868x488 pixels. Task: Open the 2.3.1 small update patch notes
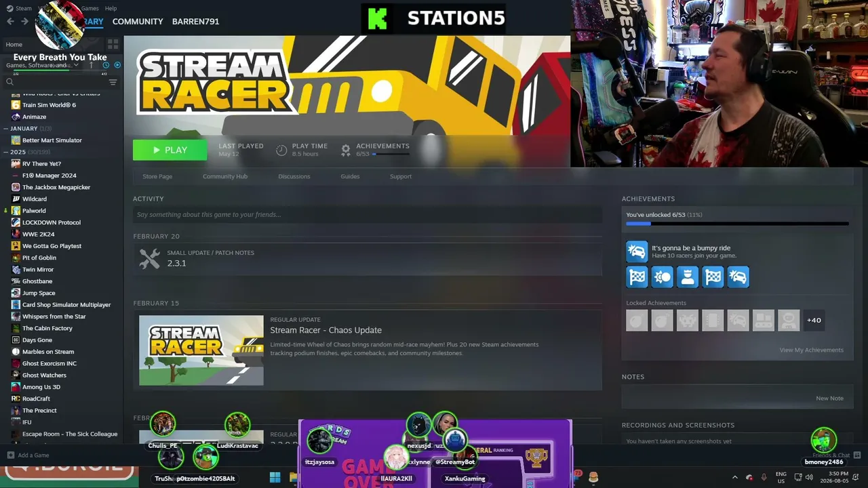click(368, 258)
